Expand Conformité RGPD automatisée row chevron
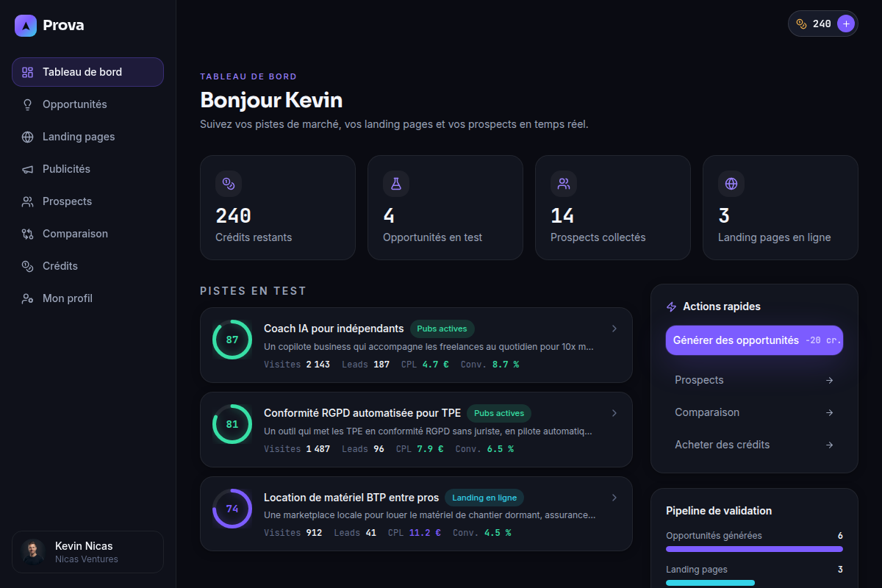Screen dimensions: 882x588 614,413
